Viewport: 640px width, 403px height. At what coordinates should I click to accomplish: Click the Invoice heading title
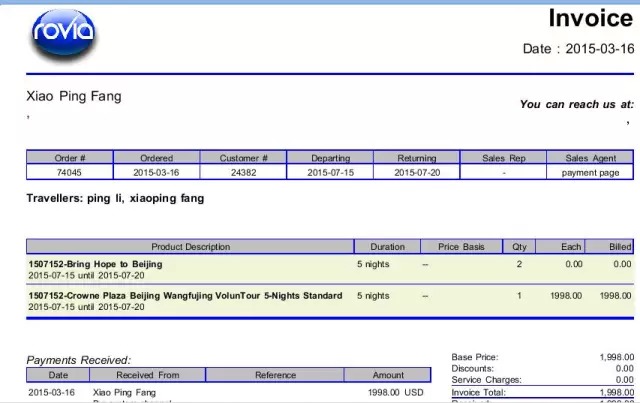click(x=590, y=18)
